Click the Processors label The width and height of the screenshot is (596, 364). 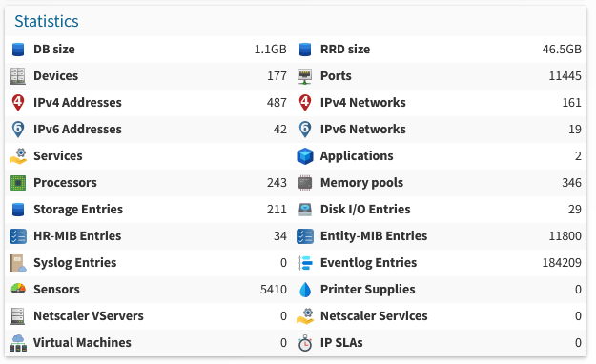coord(65,183)
